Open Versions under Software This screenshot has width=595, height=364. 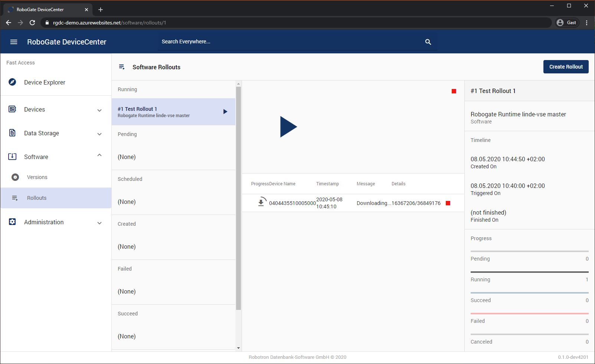coord(37,177)
